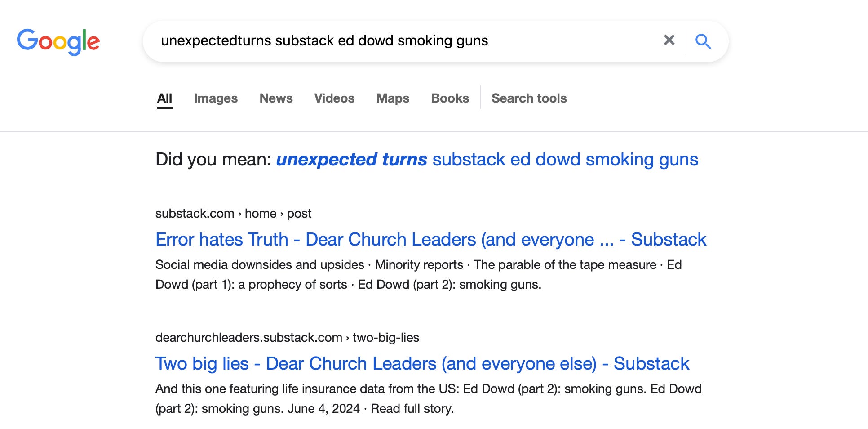Select the All tab
This screenshot has width=868, height=429.
tap(164, 98)
